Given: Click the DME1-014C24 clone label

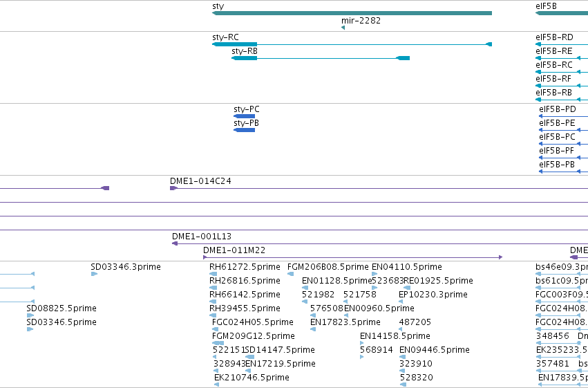Looking at the screenshot, I should coord(200,181).
